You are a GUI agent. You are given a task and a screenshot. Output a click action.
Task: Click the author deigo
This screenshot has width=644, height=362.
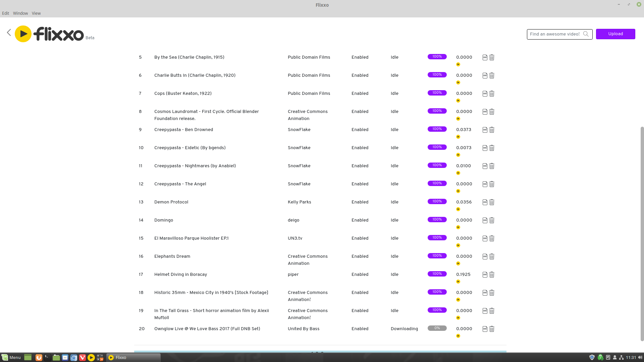[x=293, y=220]
